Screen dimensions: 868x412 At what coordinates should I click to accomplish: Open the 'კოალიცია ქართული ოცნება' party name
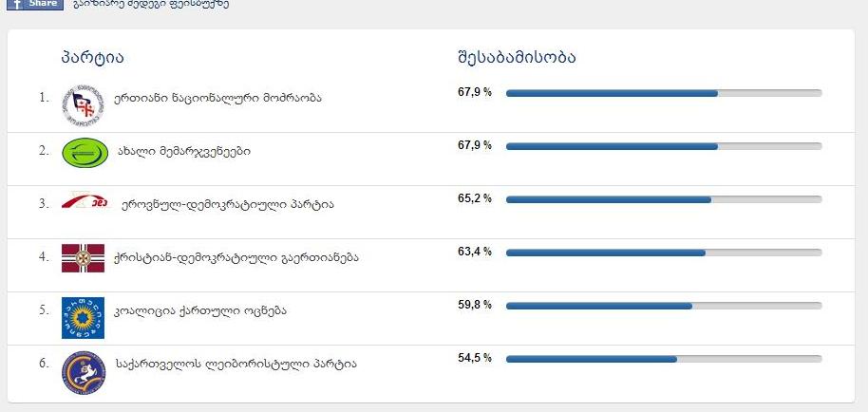[199, 309]
